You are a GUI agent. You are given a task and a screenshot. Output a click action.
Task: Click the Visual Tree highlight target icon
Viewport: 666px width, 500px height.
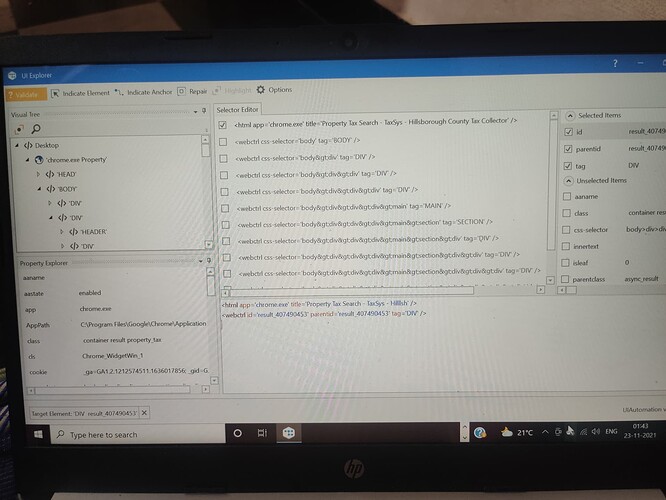19,129
